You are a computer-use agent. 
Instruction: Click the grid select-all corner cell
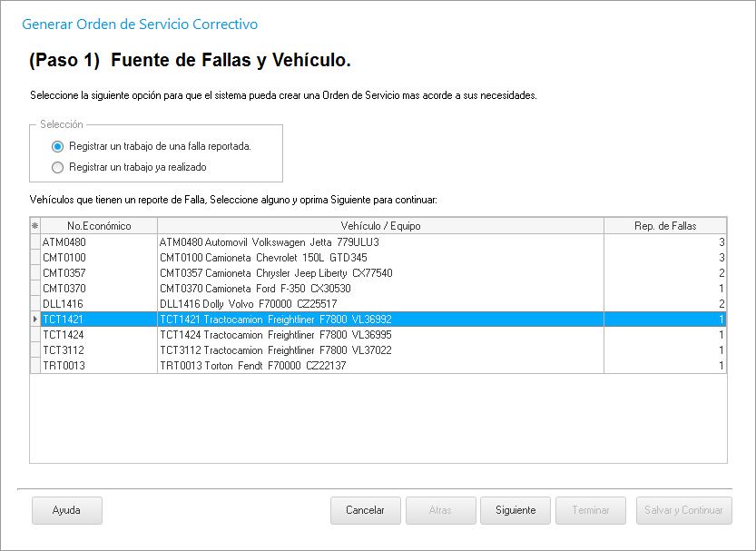[35, 225]
